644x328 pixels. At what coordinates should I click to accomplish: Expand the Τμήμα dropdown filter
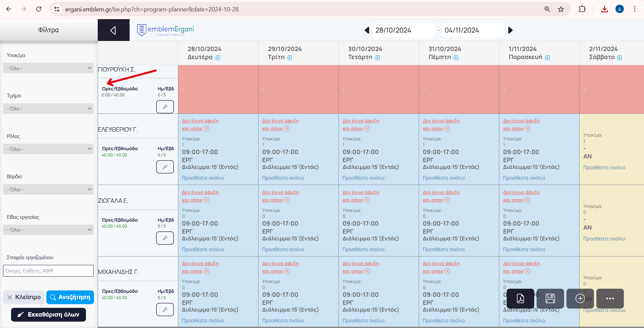[x=48, y=108]
